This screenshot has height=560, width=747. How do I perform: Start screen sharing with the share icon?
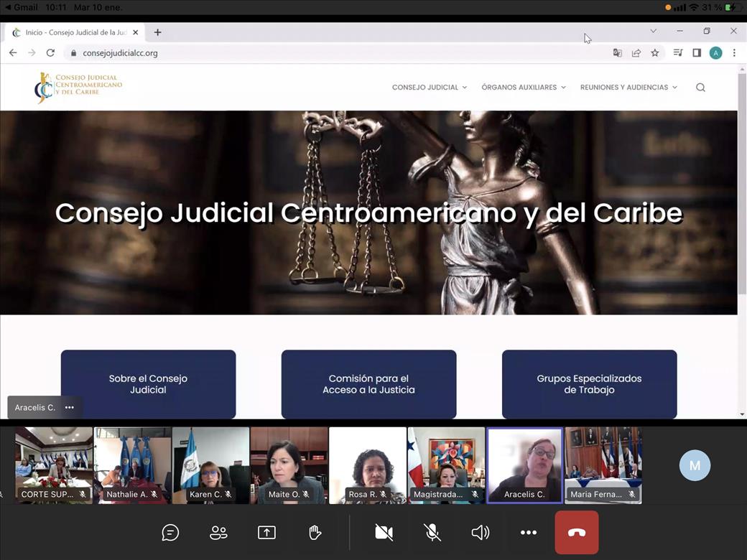pyautogui.click(x=266, y=533)
